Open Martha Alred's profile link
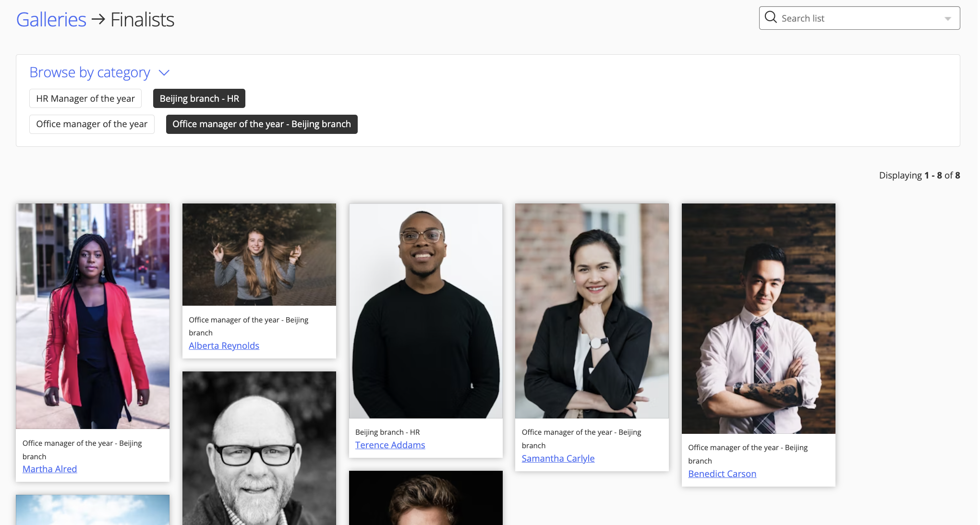This screenshot has width=980, height=525. click(49, 469)
